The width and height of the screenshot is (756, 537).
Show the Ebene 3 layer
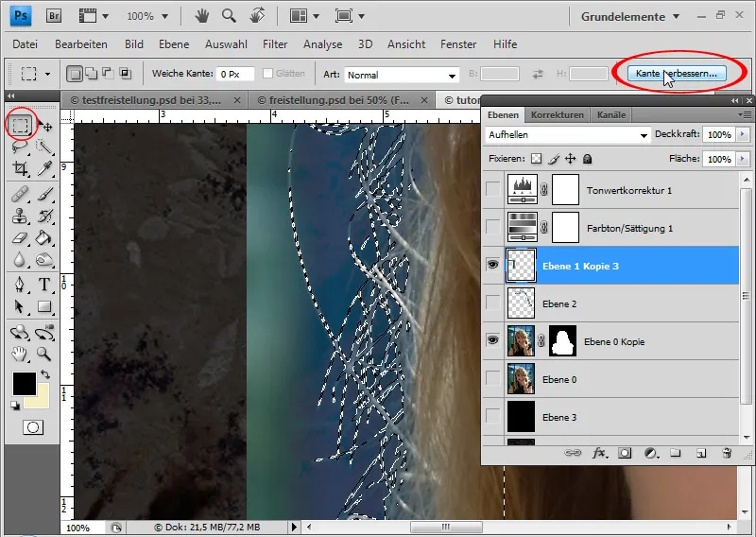tap(492, 416)
